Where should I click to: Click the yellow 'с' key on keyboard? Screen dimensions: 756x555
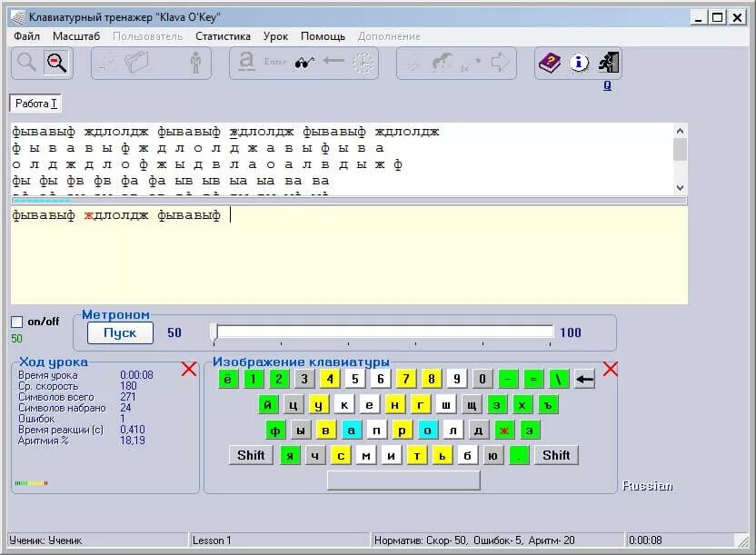tap(341, 455)
